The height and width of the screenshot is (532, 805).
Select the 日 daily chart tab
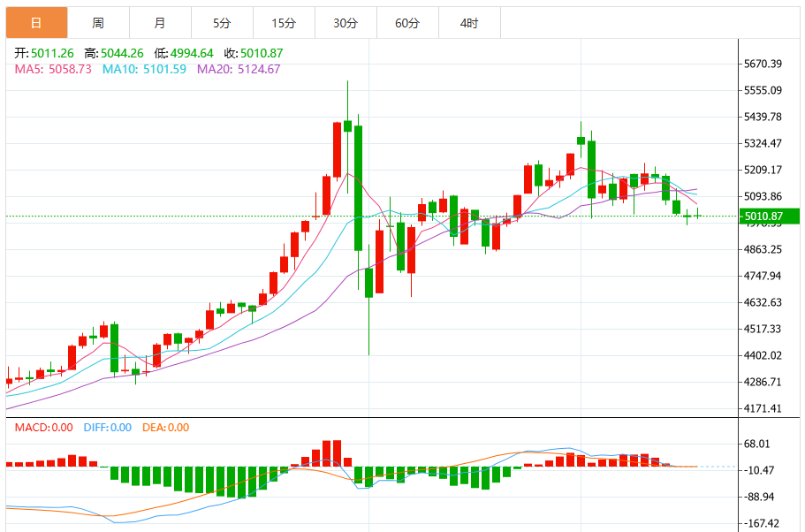[x=36, y=23]
